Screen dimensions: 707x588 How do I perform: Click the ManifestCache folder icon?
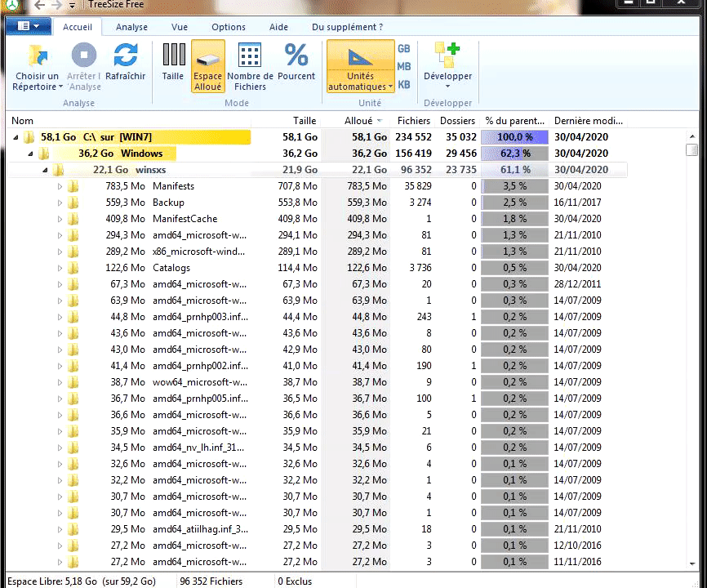pos(73,219)
